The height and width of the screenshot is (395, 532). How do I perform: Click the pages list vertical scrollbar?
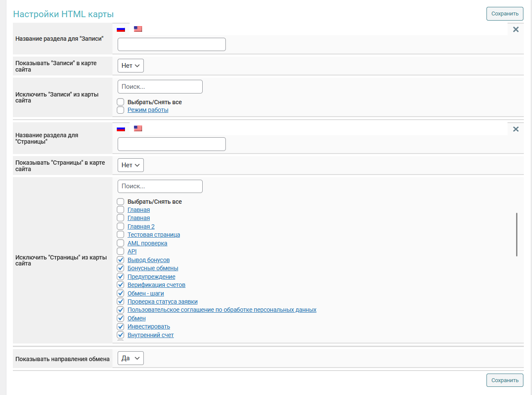517,235
